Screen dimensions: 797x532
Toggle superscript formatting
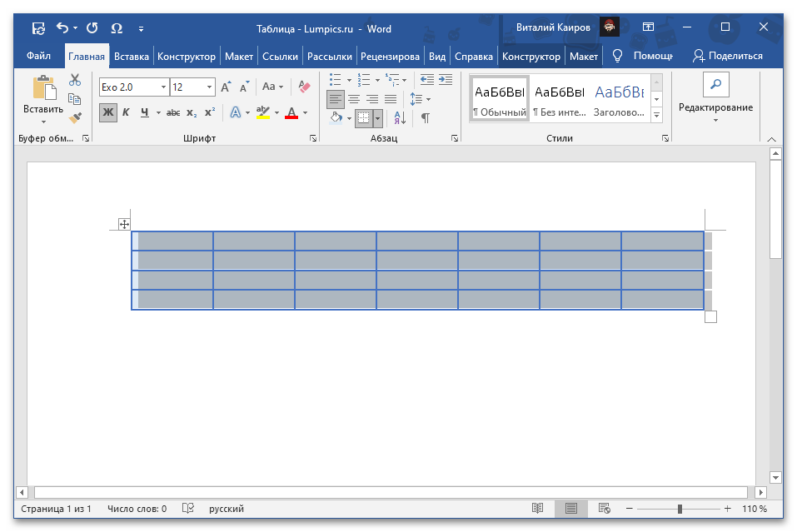(x=209, y=112)
